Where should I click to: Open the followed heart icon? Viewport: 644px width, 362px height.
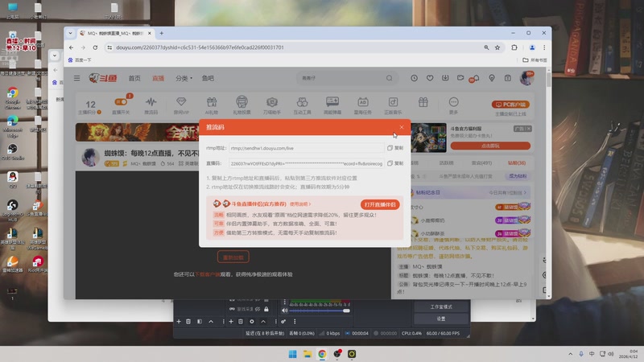click(x=430, y=78)
